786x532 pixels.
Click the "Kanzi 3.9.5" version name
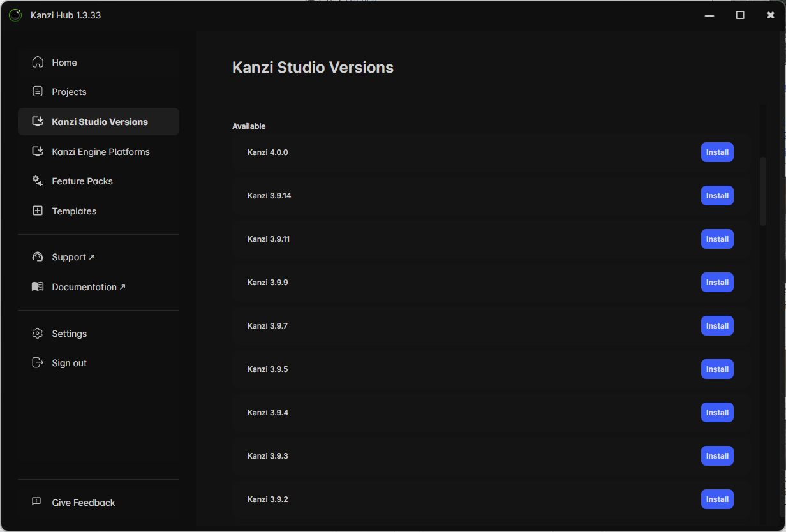268,369
